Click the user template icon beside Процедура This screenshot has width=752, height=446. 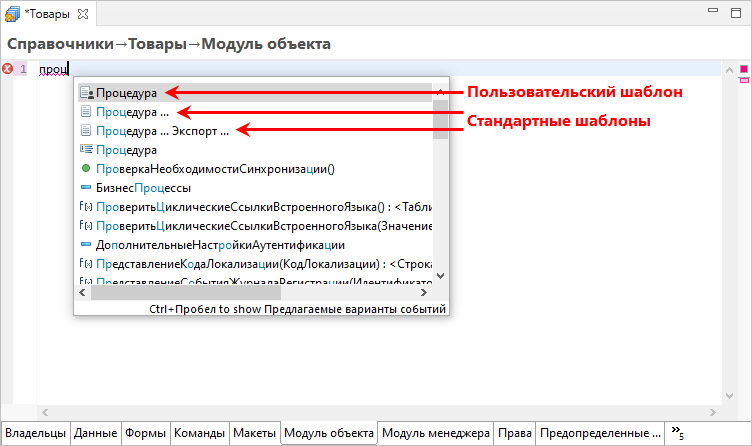86,92
